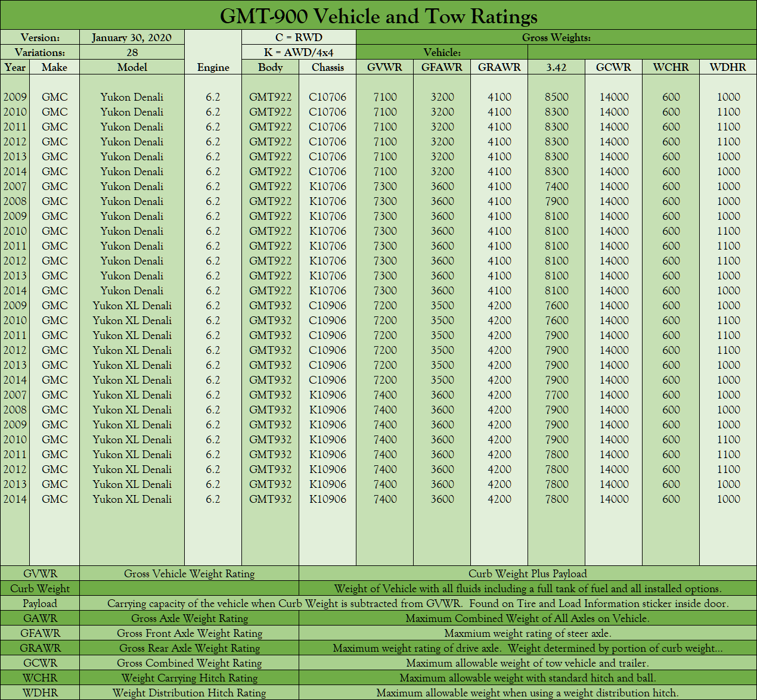
Task: Select 'Gross Axle Weight Rating' cell
Action: [189, 618]
